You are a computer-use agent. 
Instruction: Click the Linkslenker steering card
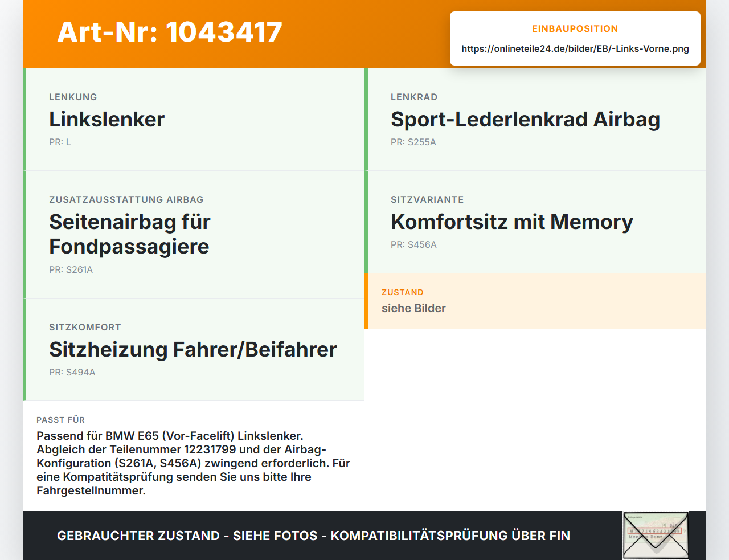[x=194, y=120]
